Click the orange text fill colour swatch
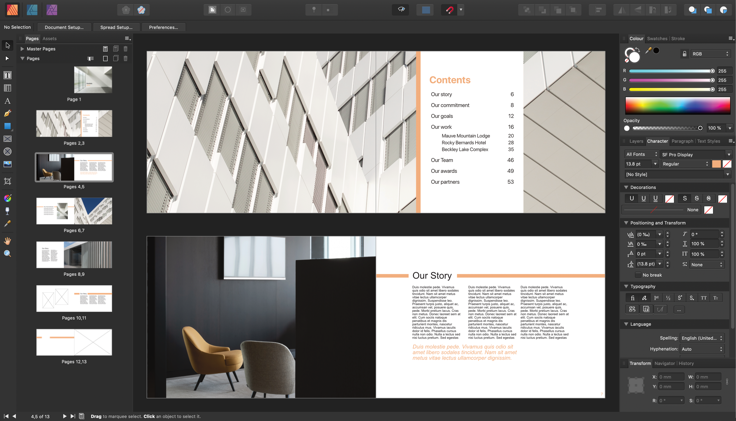Image resolution: width=736 pixels, height=421 pixels. [x=716, y=164]
